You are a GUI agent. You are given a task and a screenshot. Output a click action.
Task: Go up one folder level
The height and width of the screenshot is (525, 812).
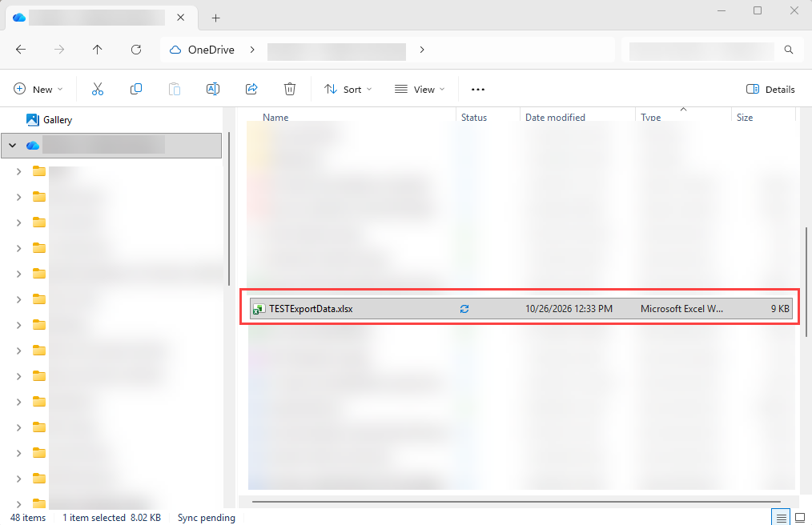pos(98,50)
